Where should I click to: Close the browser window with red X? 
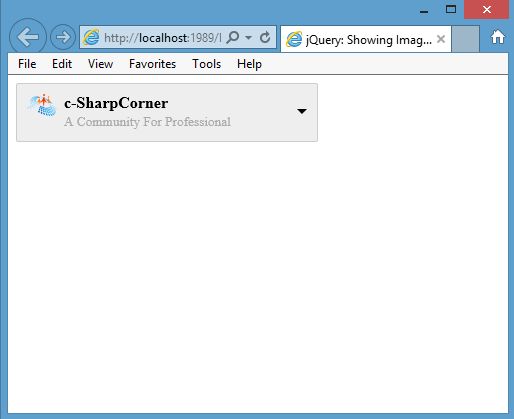(x=486, y=9)
